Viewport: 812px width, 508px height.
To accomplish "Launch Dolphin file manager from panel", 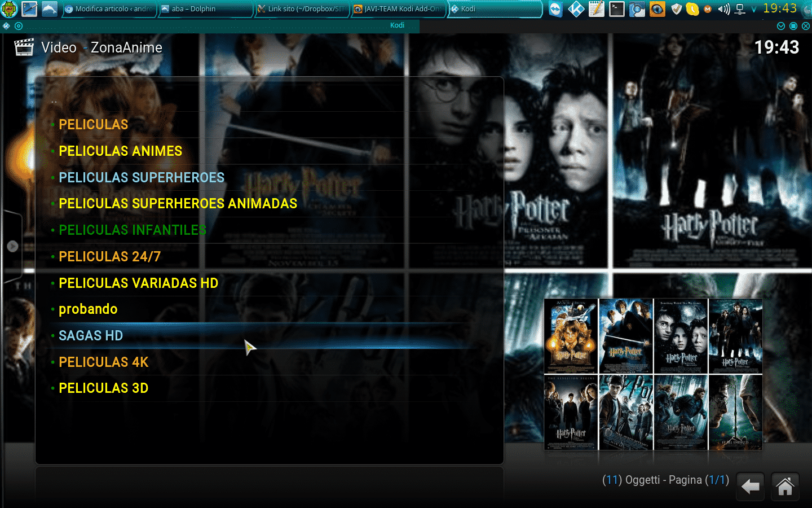I will point(50,9).
